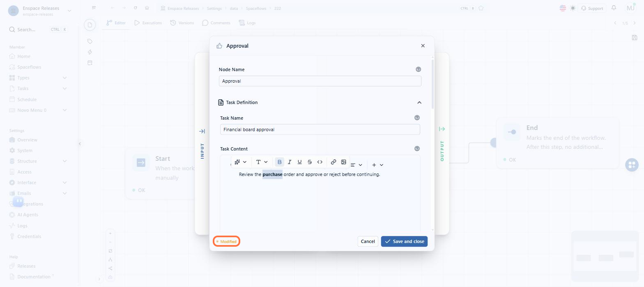Toggle bold formatting in Task Content toolbar

pos(280,162)
